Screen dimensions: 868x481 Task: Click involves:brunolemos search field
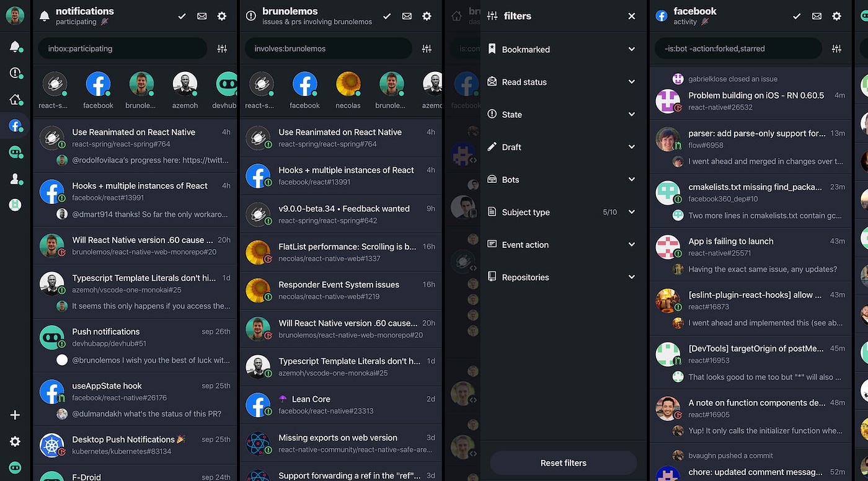[x=328, y=48]
